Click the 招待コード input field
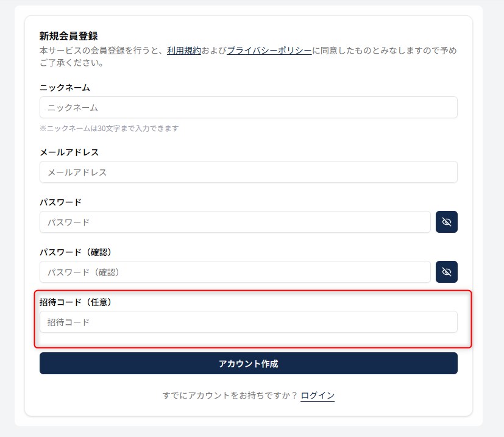 pyautogui.click(x=248, y=322)
